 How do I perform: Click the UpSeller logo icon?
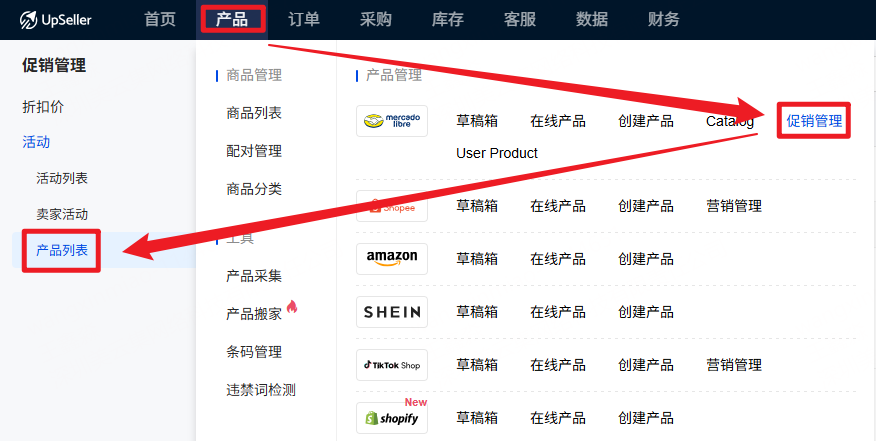[28, 19]
